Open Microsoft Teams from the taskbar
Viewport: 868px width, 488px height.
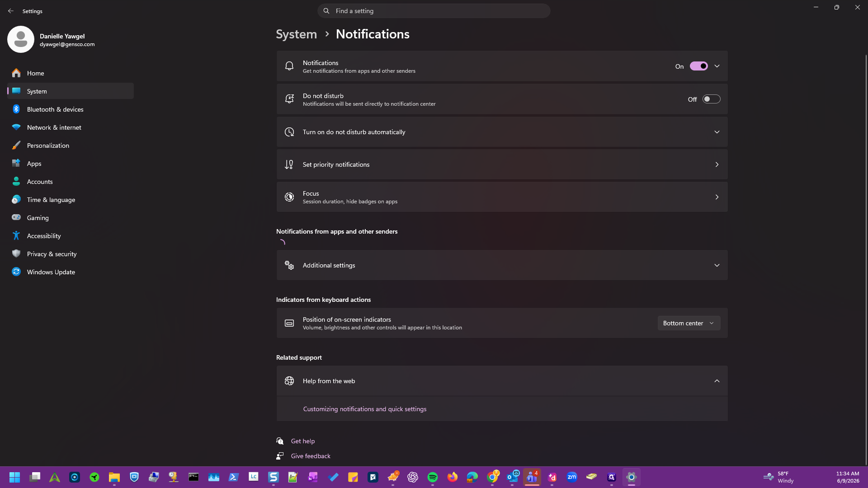pyautogui.click(x=532, y=477)
